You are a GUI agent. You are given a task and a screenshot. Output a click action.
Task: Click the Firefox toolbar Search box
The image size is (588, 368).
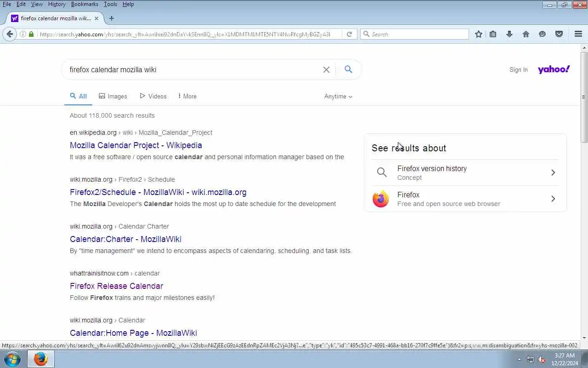tap(414, 34)
